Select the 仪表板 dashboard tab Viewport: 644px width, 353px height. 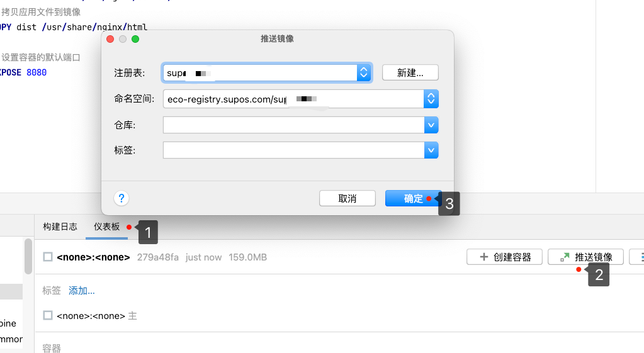pyautogui.click(x=106, y=227)
